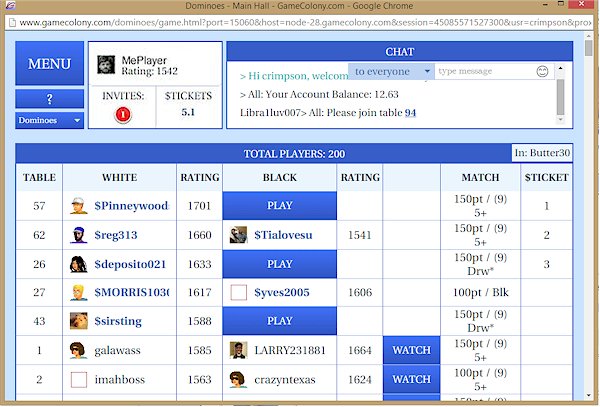Sort by the WHITE column header
The image size is (600, 407).
pyautogui.click(x=119, y=177)
